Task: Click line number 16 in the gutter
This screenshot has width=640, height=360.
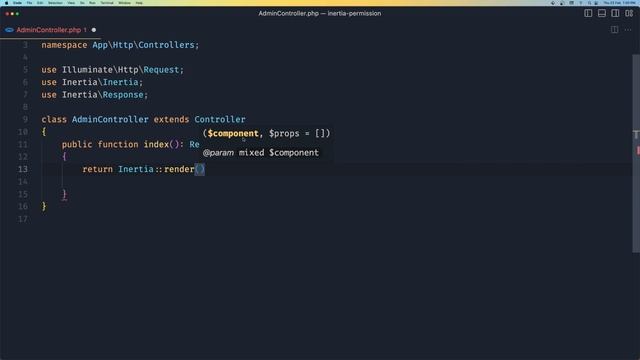Action: click(23, 206)
